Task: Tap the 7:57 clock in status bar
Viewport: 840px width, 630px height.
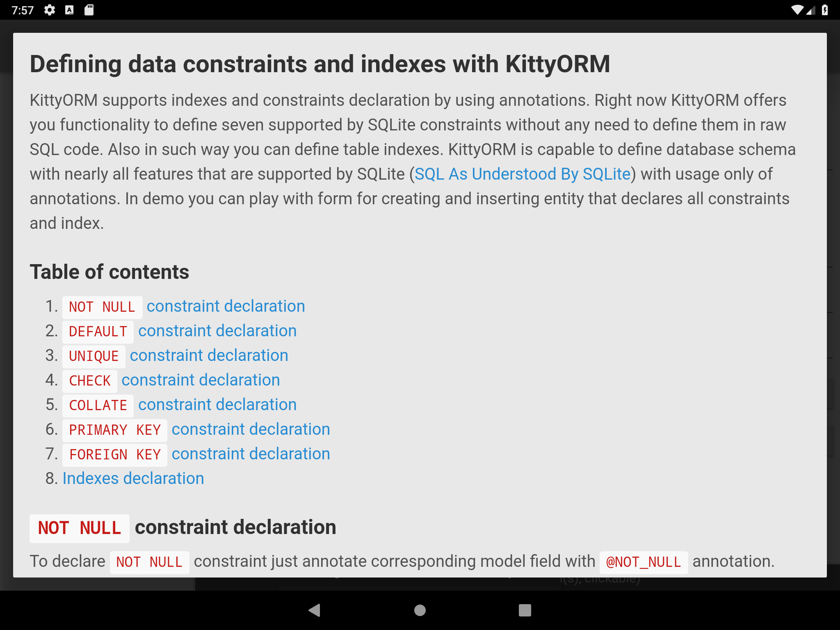Action: pyautogui.click(x=23, y=10)
